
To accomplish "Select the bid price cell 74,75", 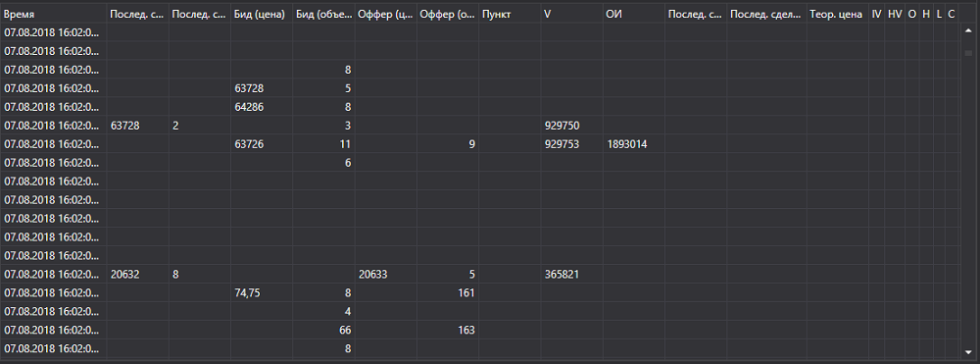I will 262,292.
